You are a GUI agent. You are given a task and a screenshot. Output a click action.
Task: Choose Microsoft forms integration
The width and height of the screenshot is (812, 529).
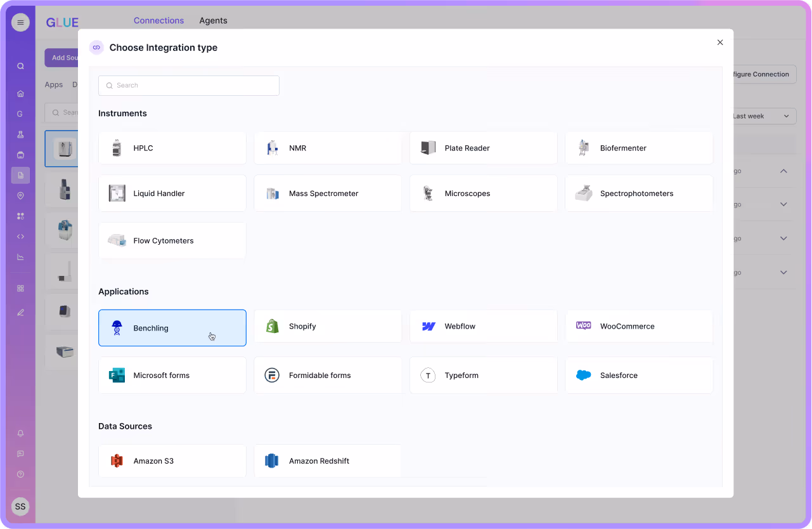coord(172,375)
